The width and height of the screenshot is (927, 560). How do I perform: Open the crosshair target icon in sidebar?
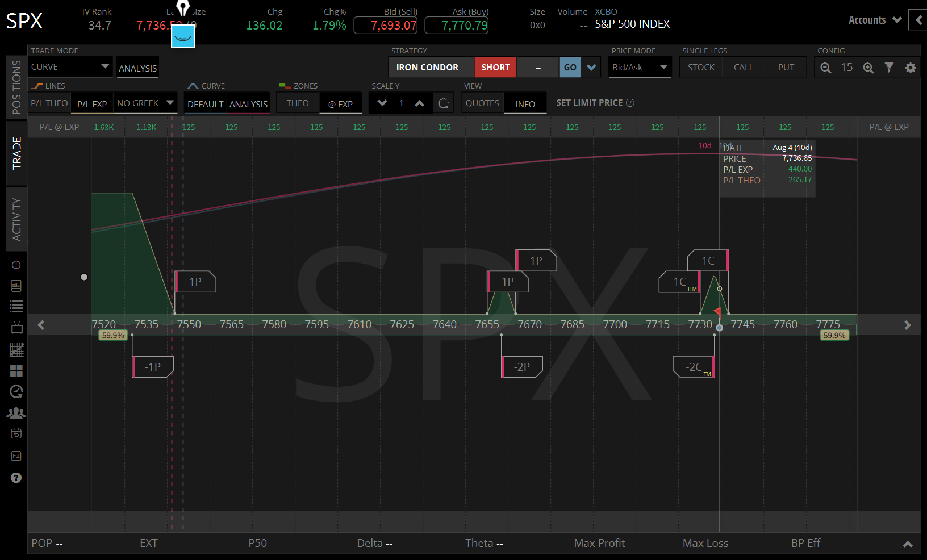pyautogui.click(x=16, y=265)
